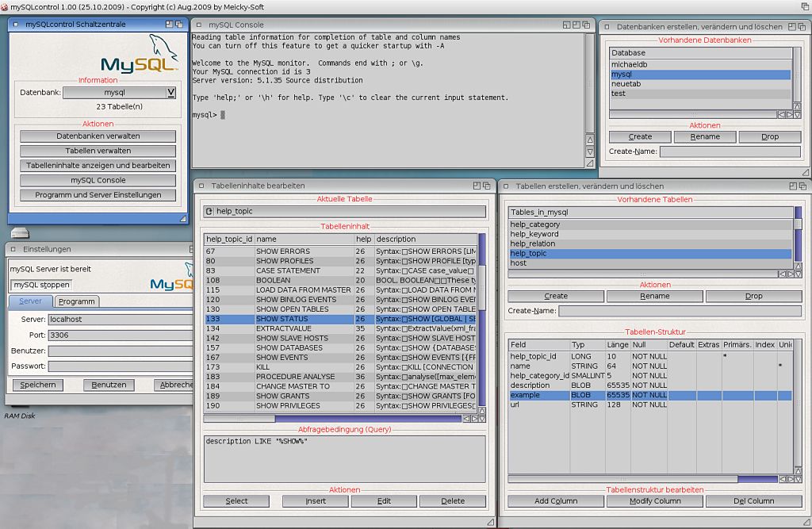Select help_relation in the Tables_in_mysql list
Screen dimensions: 812x529
pos(649,243)
